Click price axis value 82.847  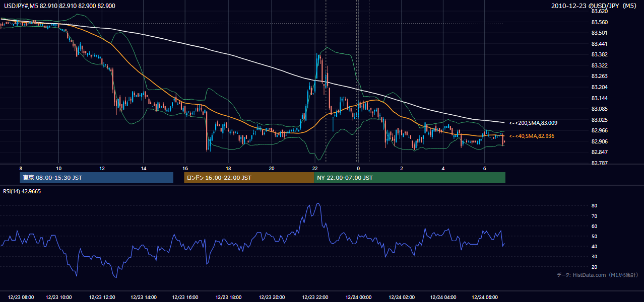(x=599, y=152)
